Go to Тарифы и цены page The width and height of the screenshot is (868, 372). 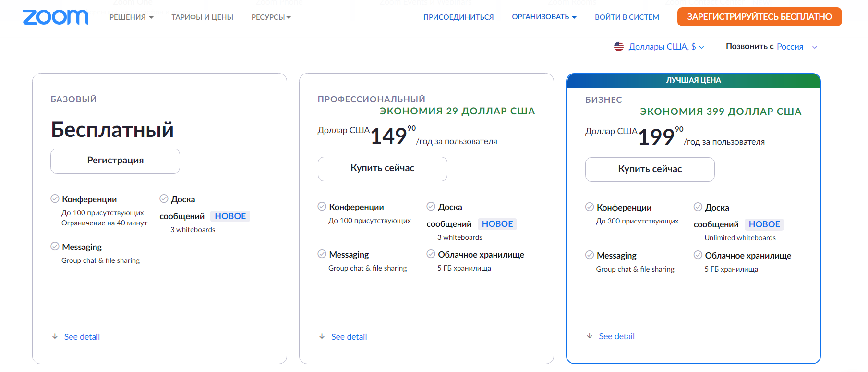coord(202,17)
